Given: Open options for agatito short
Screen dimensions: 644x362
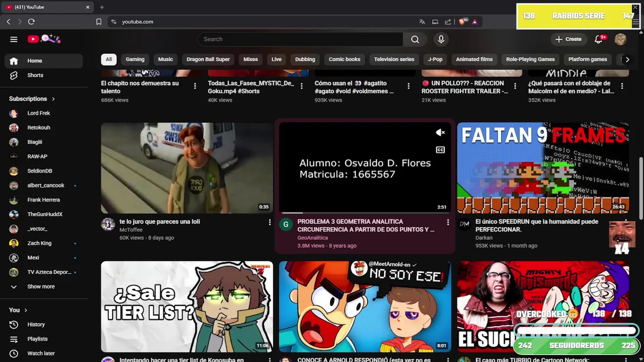Looking at the screenshot, I should [x=409, y=86].
